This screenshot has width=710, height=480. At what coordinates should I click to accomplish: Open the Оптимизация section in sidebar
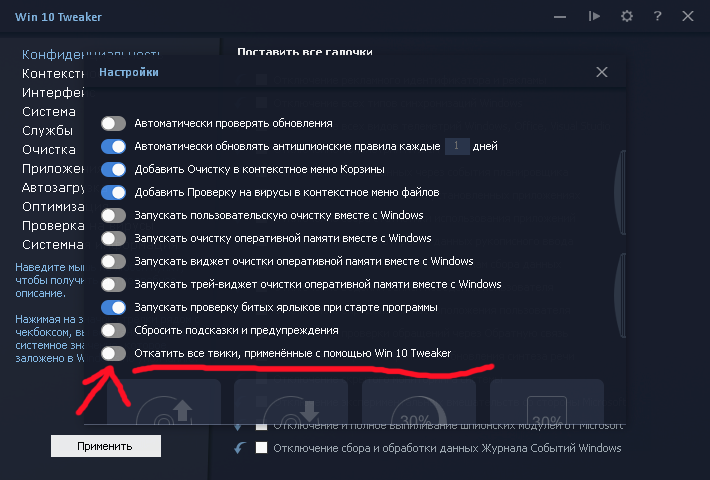(x=53, y=206)
